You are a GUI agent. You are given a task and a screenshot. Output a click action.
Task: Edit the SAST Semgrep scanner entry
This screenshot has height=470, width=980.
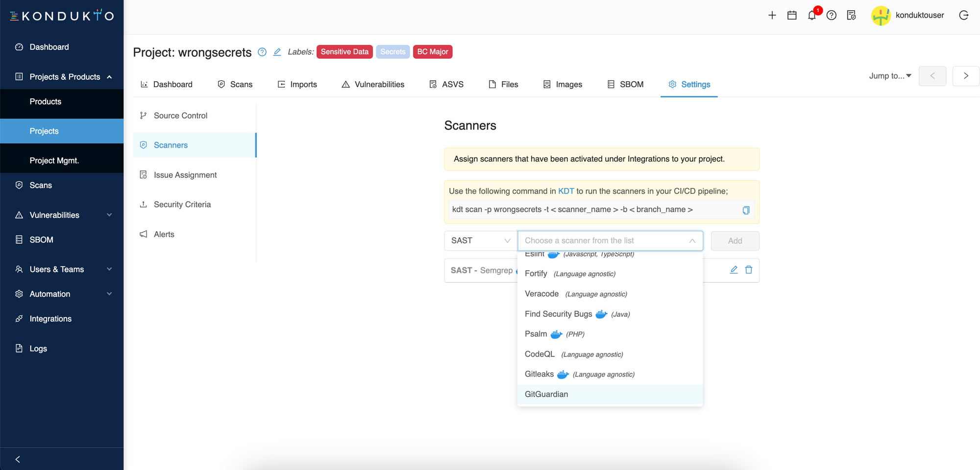734,270
